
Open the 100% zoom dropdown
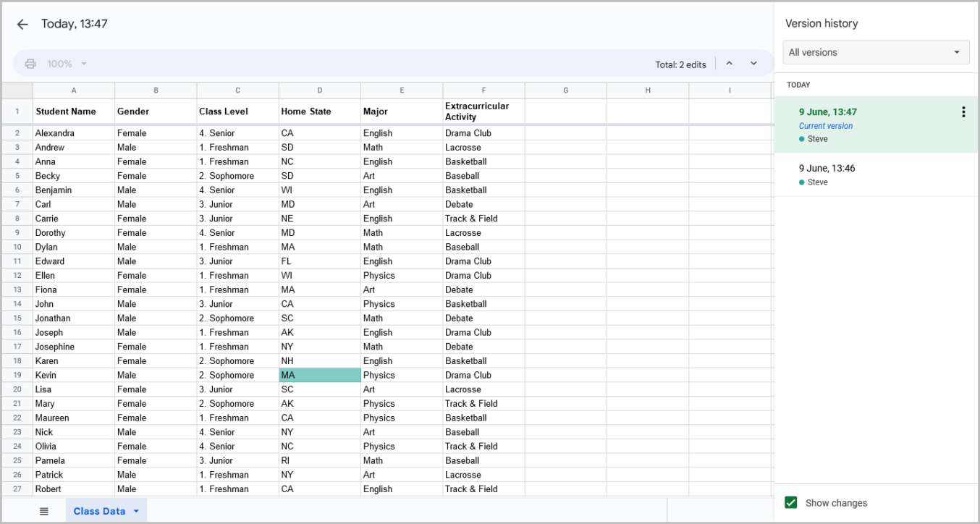click(x=67, y=64)
